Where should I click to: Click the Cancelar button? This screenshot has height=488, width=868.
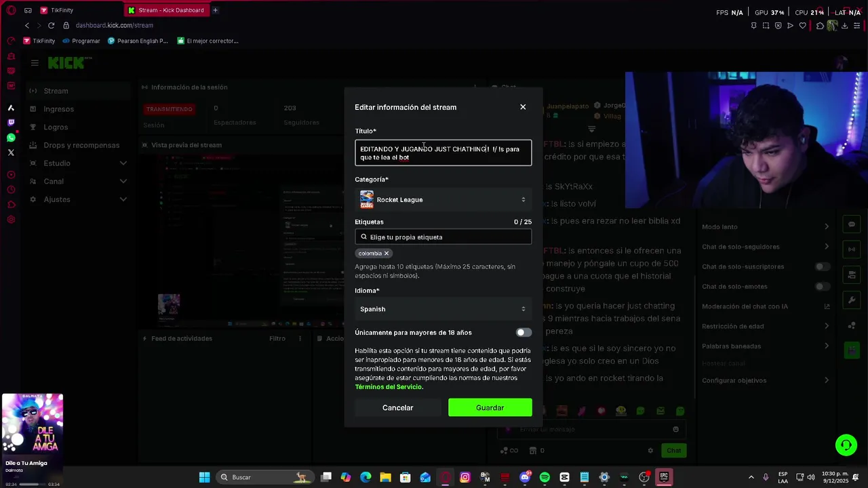[397, 408]
